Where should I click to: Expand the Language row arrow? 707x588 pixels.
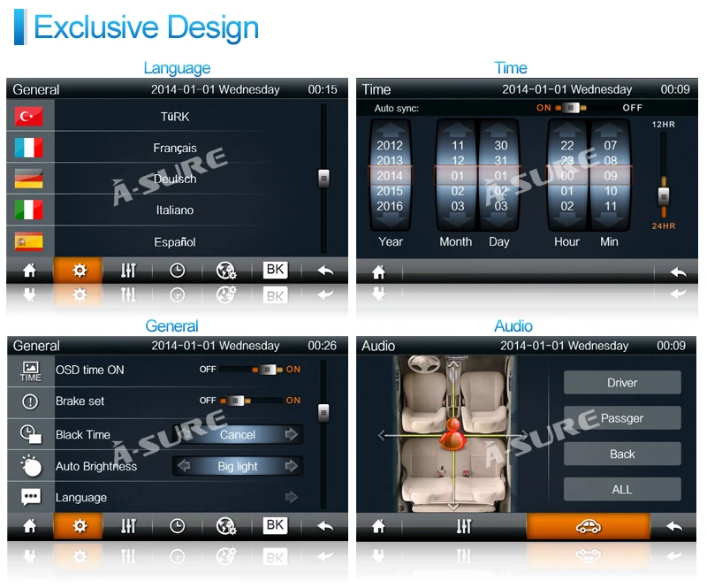[292, 497]
